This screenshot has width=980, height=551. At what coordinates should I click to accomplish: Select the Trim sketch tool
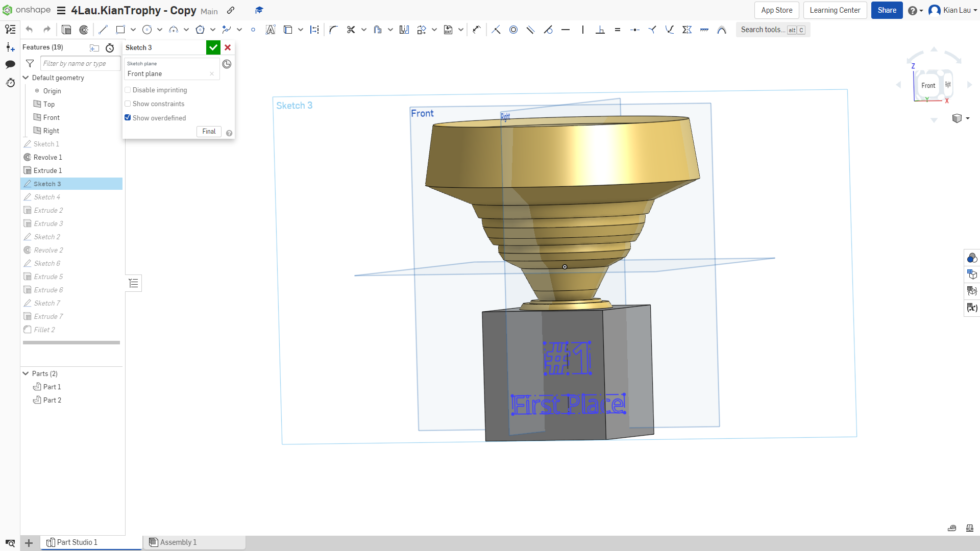(351, 30)
